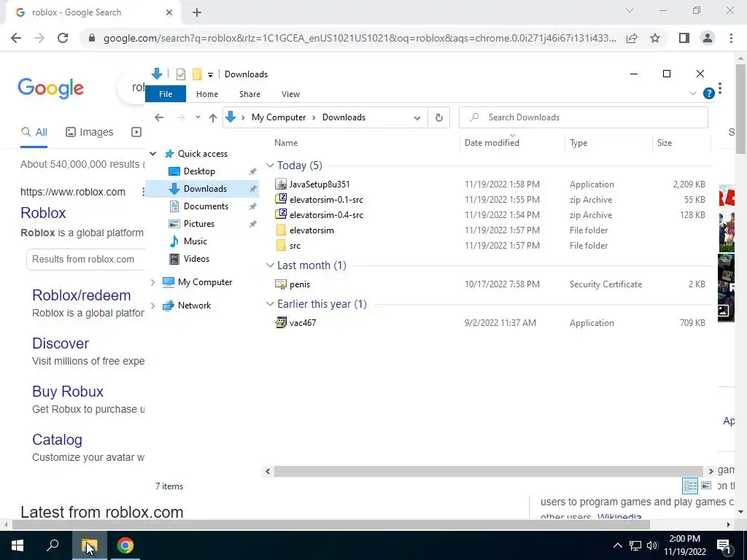Screen dimensions: 747x560
Task: Bookmark this page with the star icon
Action: coord(655,38)
